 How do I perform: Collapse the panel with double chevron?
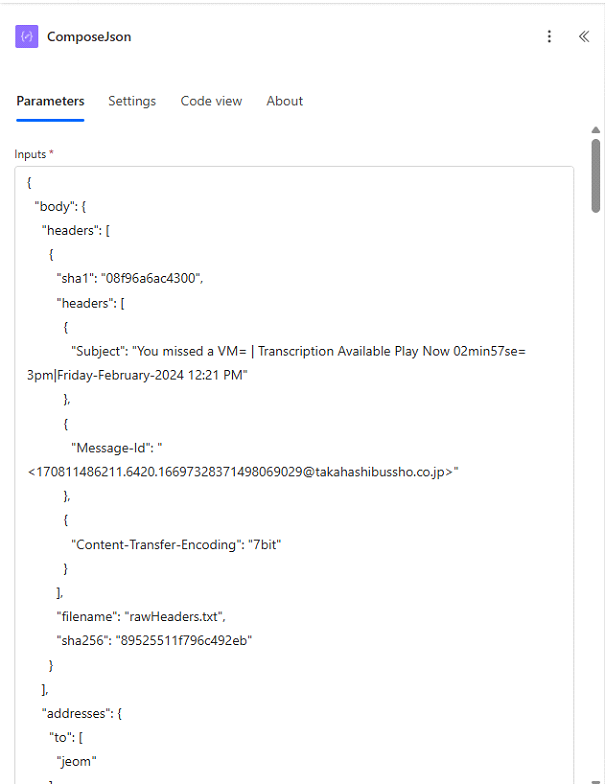click(x=584, y=37)
